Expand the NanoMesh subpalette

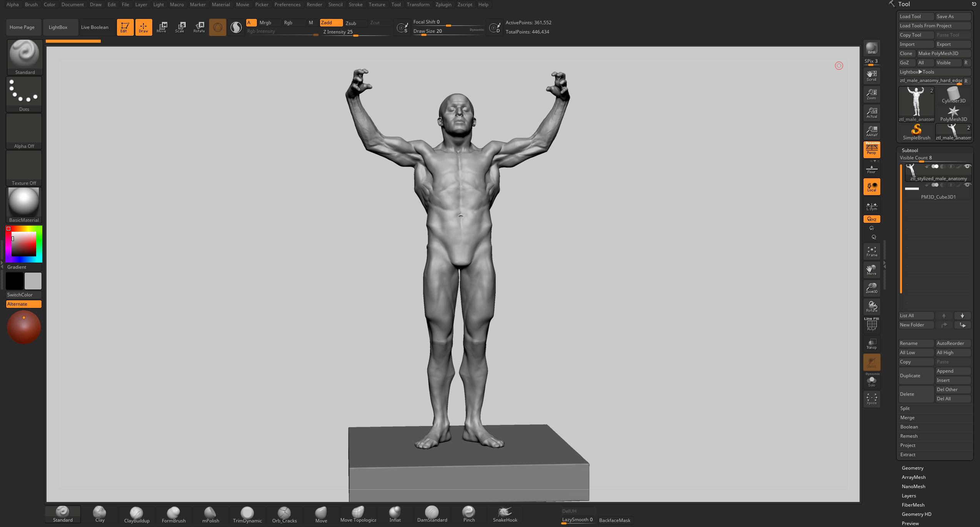(x=913, y=487)
